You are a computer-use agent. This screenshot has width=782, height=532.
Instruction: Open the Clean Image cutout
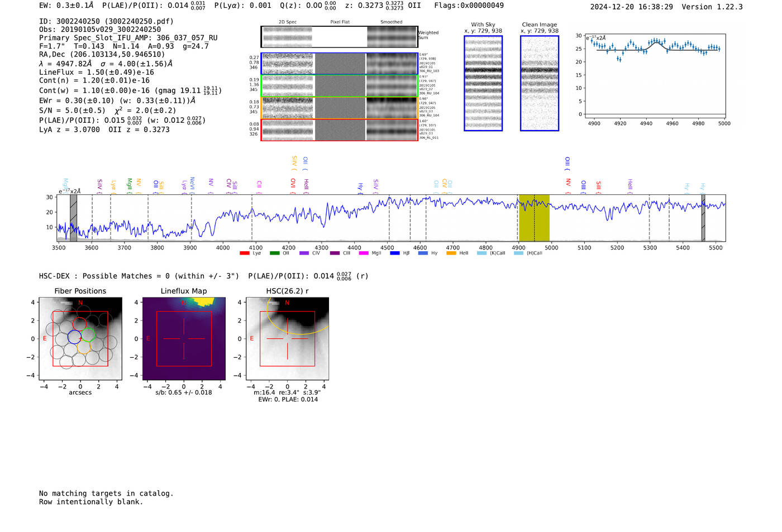tap(540, 83)
